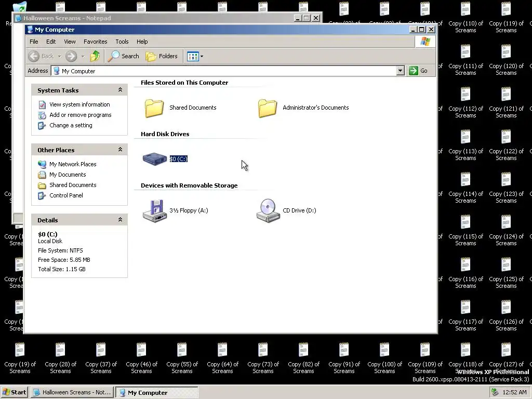The image size is (532, 399).
Task: Select Copy (46) of Screams desktop file
Action: pyautogui.click(x=141, y=358)
